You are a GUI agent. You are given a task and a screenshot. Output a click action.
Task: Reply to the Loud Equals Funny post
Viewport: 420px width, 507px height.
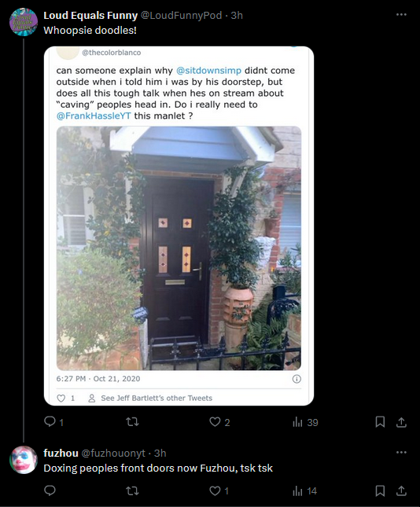53,422
